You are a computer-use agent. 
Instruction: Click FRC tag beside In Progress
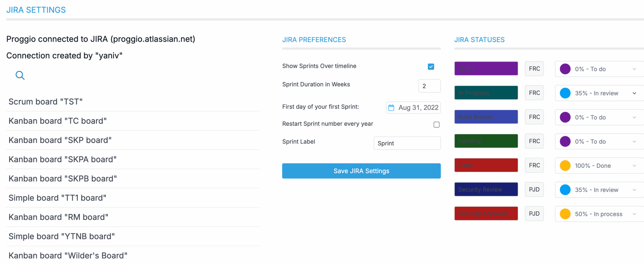point(534,93)
